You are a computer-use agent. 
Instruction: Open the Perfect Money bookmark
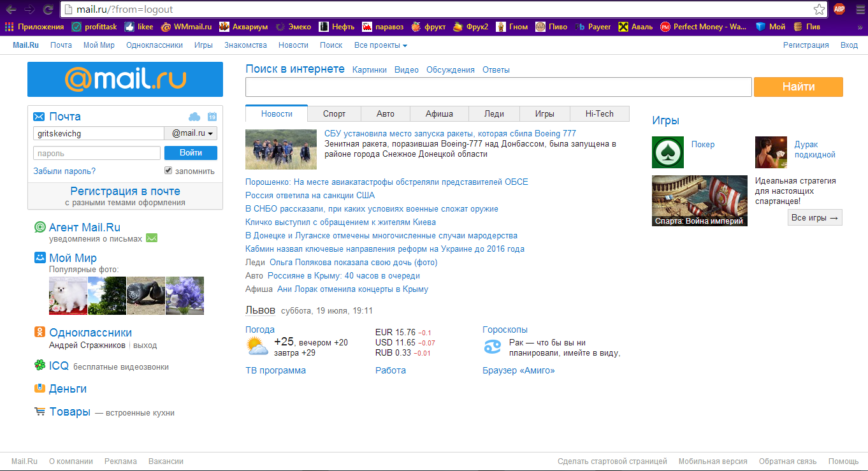[x=704, y=27]
